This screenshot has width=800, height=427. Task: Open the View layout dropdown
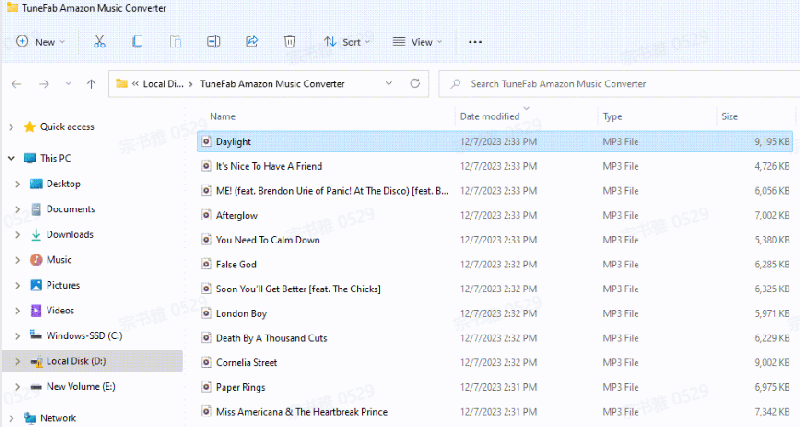click(417, 42)
